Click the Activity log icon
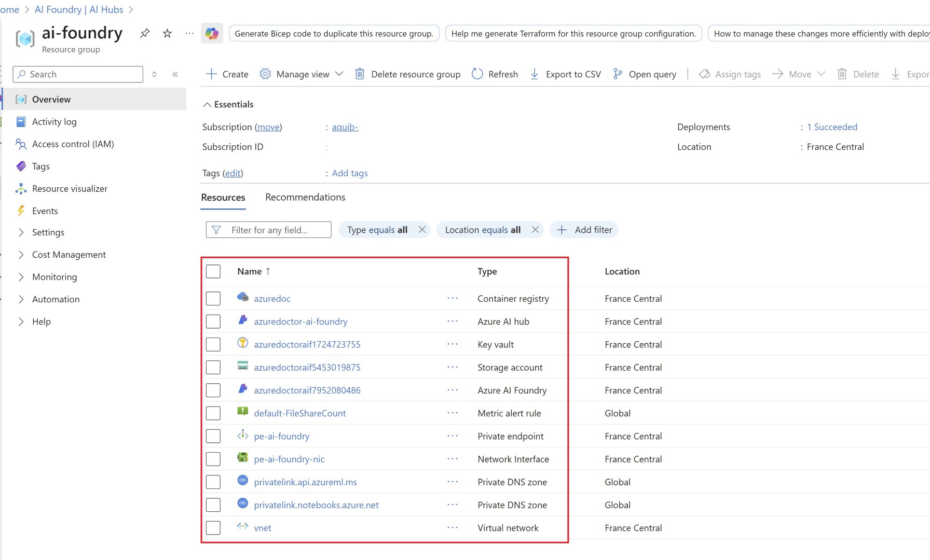Image resolution: width=930 pixels, height=560 pixels. click(21, 122)
